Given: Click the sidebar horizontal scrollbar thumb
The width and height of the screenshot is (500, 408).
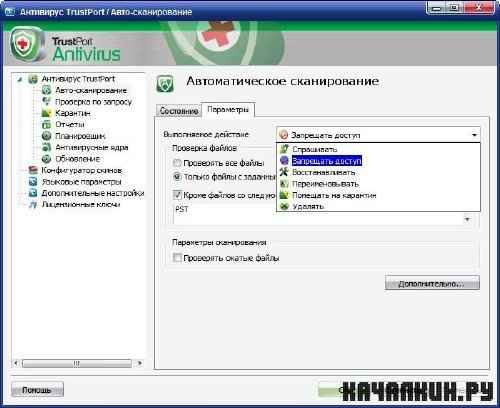Looking at the screenshot, I should 77,363.
